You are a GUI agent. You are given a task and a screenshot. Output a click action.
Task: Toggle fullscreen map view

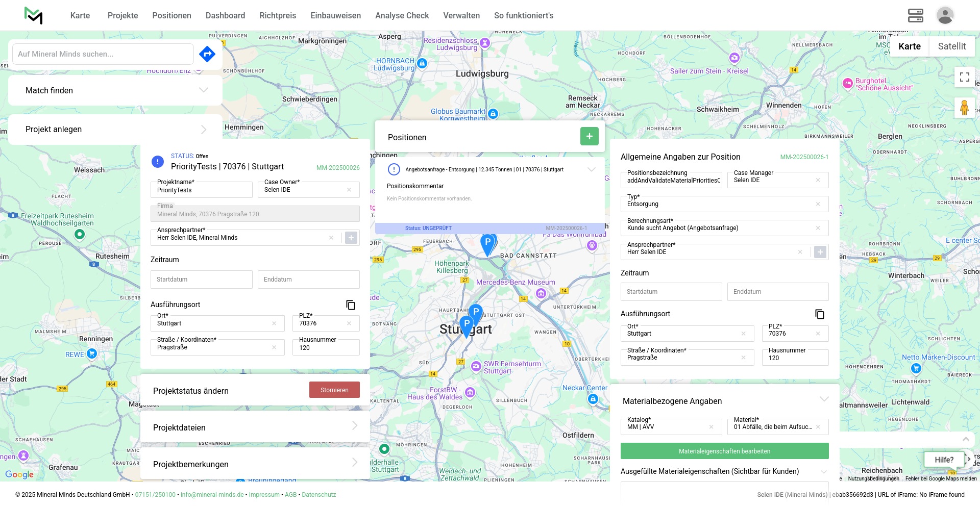[964, 77]
